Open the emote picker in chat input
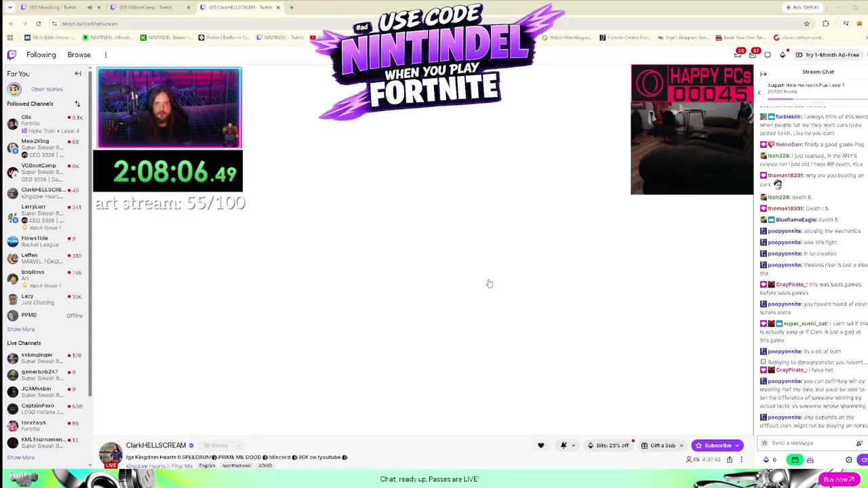The image size is (868, 488). 859,443
